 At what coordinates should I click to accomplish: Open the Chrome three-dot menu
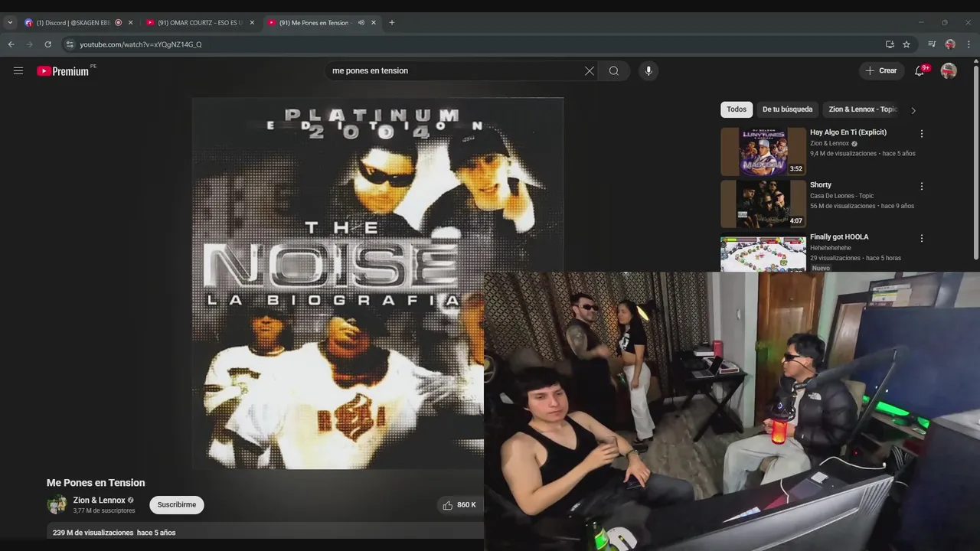coord(969,44)
